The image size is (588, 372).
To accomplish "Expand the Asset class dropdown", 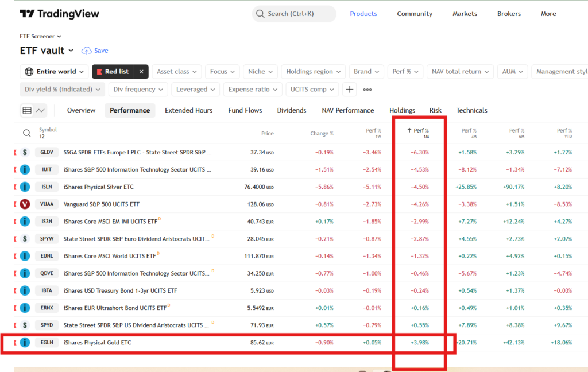I will pyautogui.click(x=178, y=72).
